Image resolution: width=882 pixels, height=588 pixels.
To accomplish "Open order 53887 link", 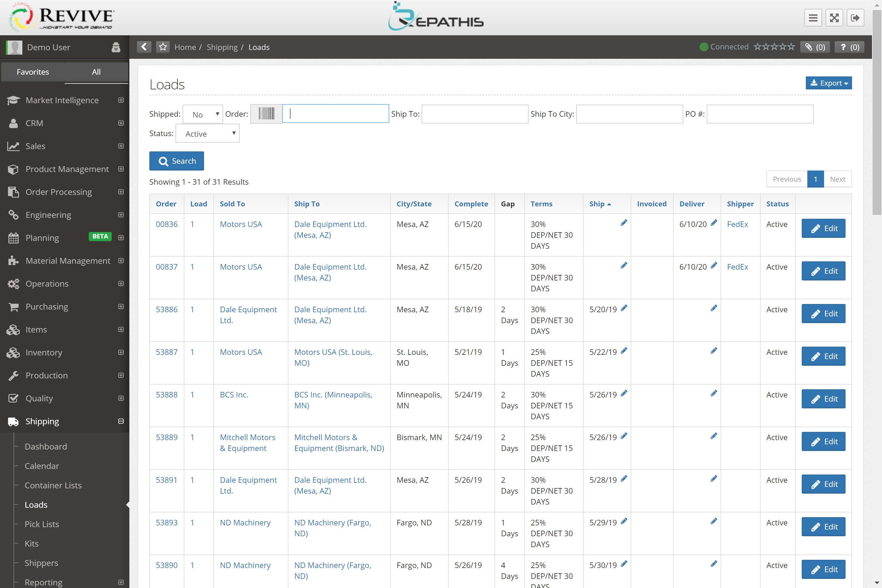I will click(167, 352).
